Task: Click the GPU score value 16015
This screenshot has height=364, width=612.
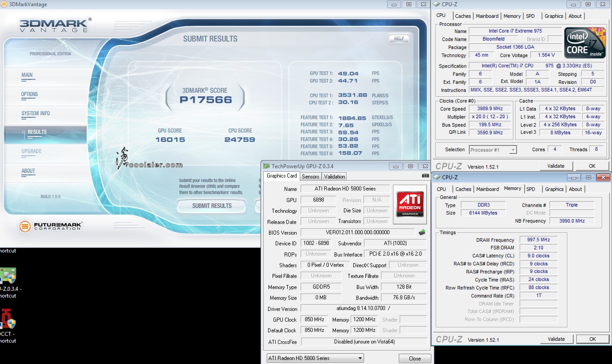Action: (170, 140)
